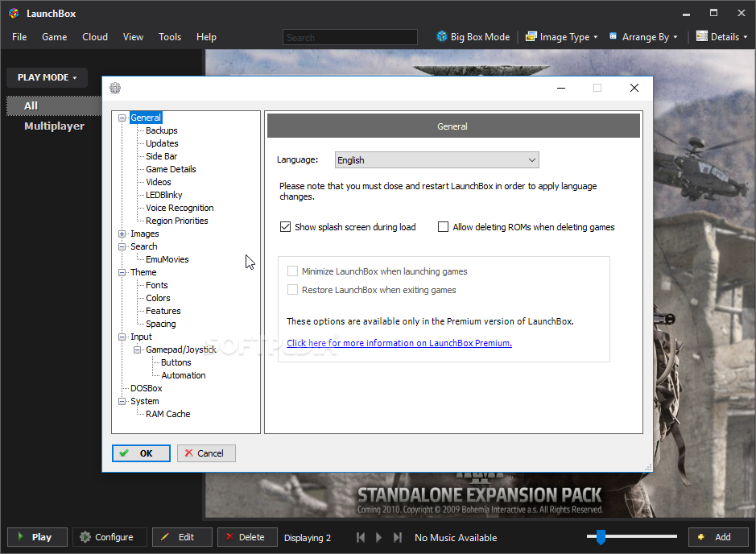Select Voice Recognition in options tree
This screenshot has height=554, width=756.
point(180,208)
